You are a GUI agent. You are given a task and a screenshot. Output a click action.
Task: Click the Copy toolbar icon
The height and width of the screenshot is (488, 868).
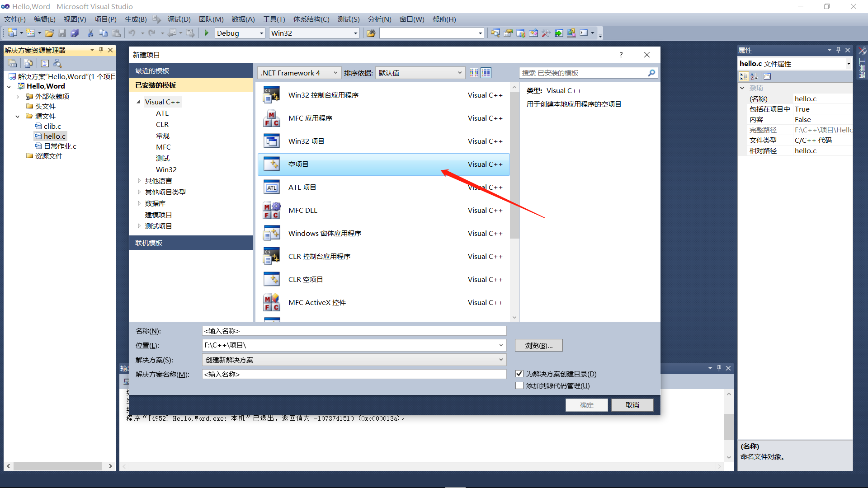pyautogui.click(x=103, y=33)
